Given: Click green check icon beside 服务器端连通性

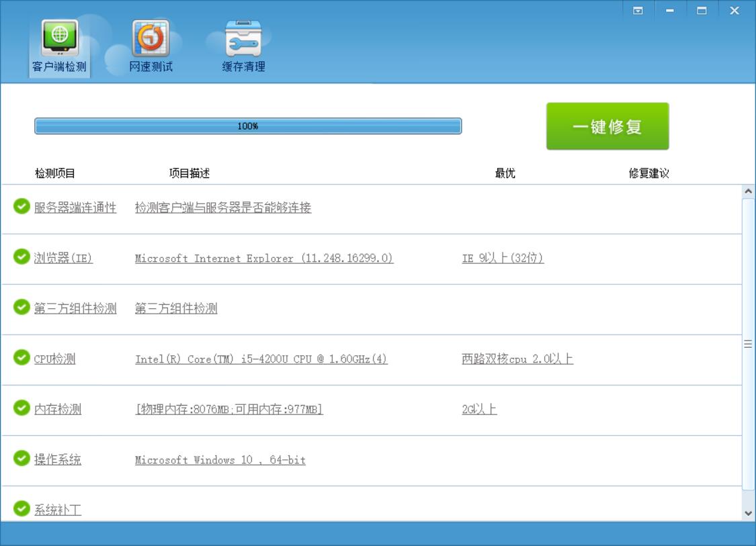Looking at the screenshot, I should 22,207.
